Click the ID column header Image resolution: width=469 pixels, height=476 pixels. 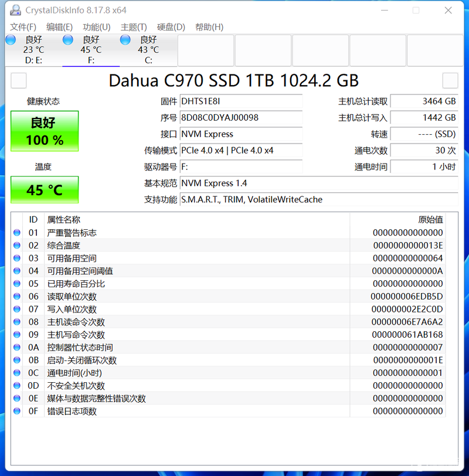click(x=33, y=219)
